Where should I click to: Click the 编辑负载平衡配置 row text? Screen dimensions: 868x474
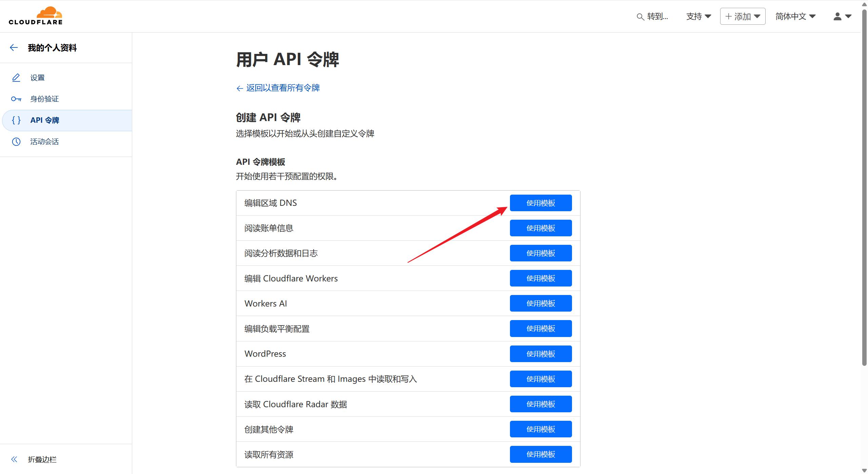277,329
